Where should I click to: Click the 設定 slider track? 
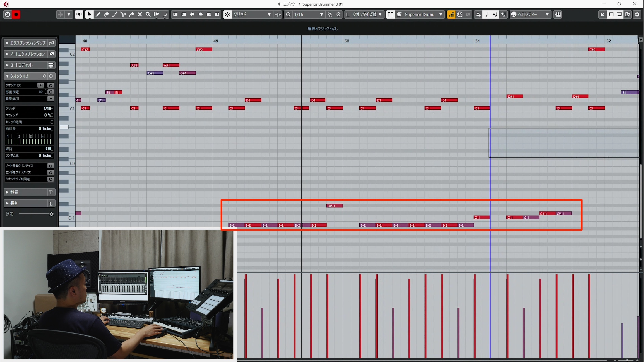[33, 214]
